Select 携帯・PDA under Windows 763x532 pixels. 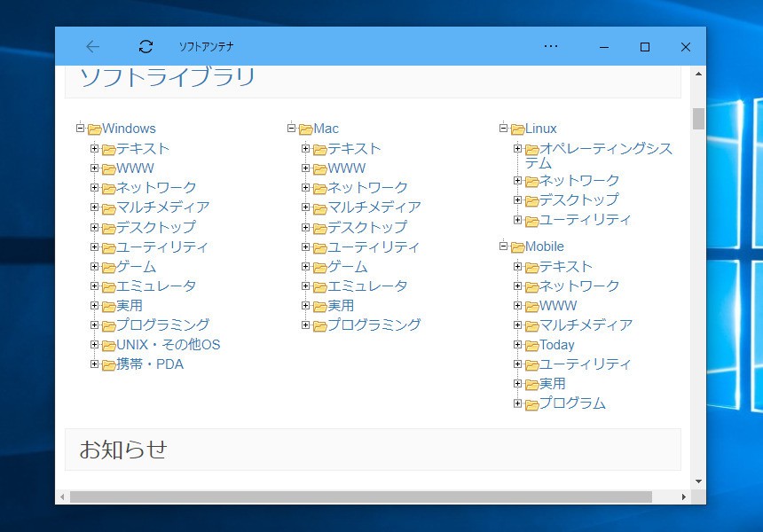(149, 364)
